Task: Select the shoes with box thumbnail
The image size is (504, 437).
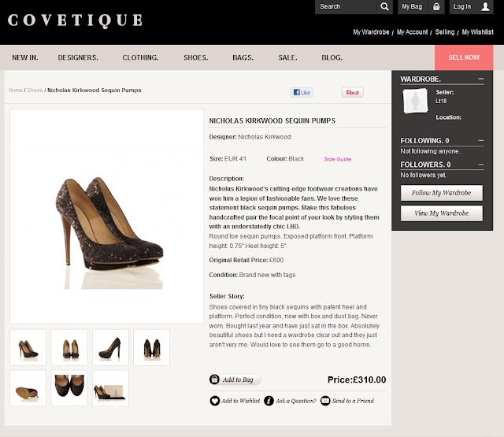Action: click(110, 388)
